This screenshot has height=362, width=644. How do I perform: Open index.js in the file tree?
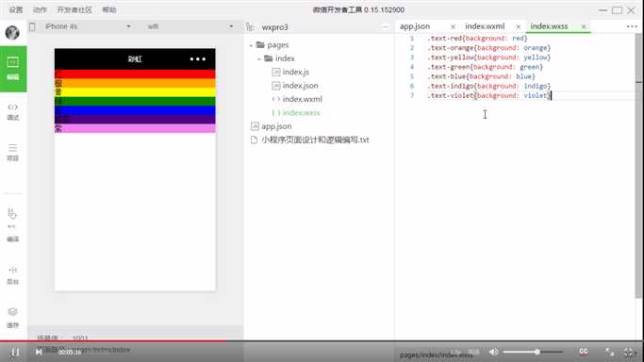pyautogui.click(x=296, y=72)
